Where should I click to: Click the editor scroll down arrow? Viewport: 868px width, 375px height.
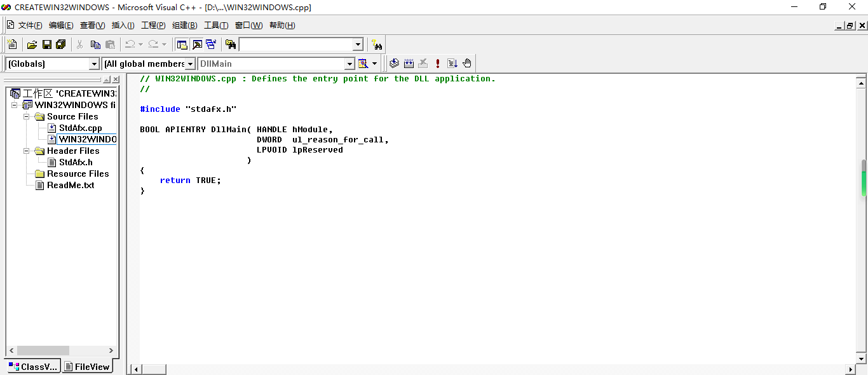pos(862,358)
